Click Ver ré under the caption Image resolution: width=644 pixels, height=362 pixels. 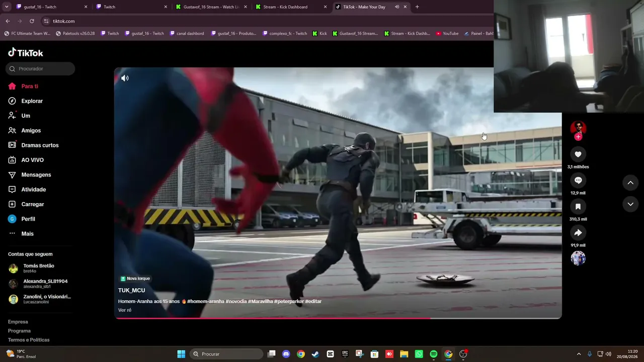pyautogui.click(x=125, y=310)
